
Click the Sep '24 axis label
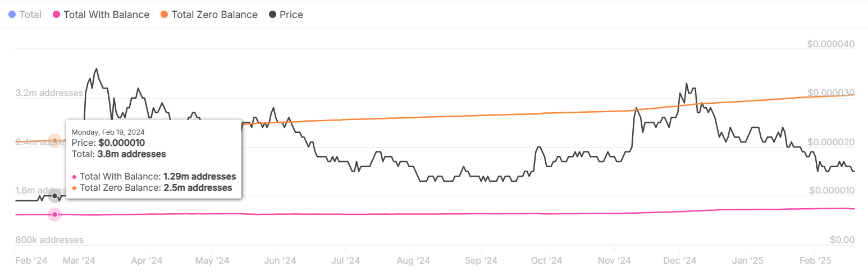point(481,261)
